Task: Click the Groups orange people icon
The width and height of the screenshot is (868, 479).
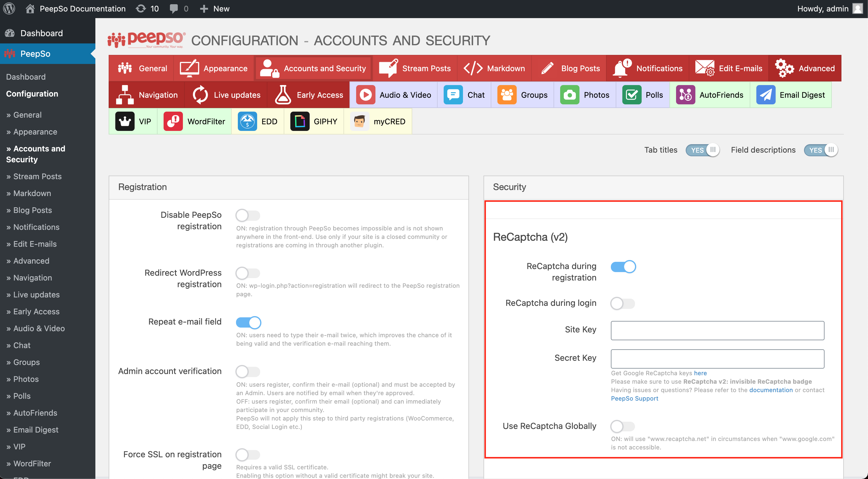Action: (x=507, y=95)
